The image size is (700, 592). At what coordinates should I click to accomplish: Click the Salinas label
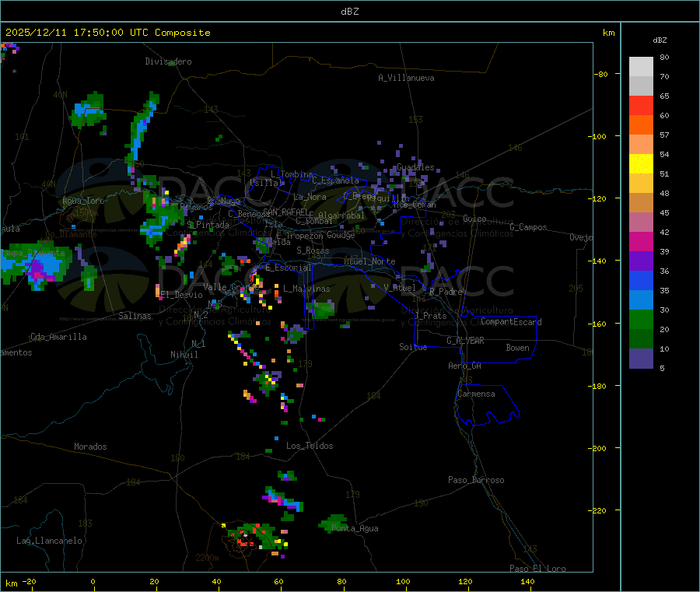point(135,316)
